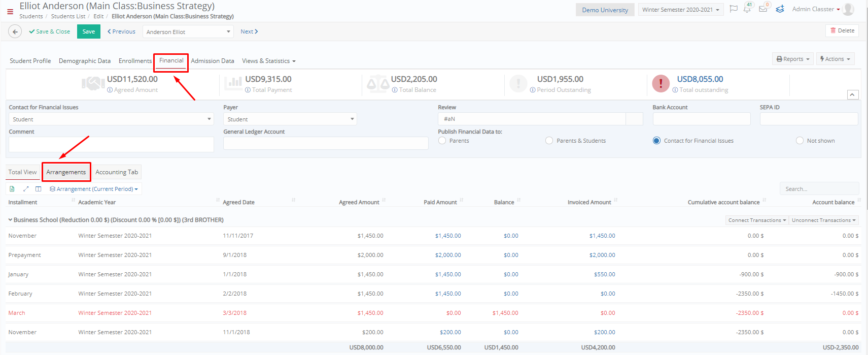Go to the Next student
868x355 pixels.
point(249,31)
